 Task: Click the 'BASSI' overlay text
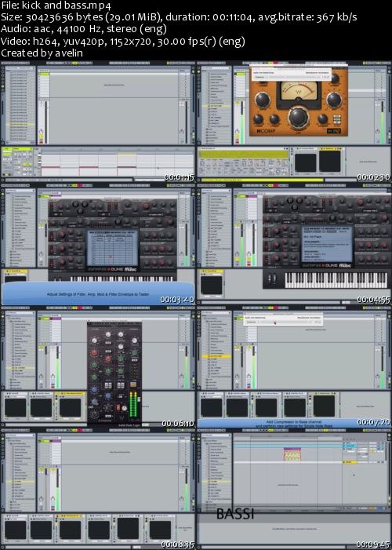coord(235,514)
